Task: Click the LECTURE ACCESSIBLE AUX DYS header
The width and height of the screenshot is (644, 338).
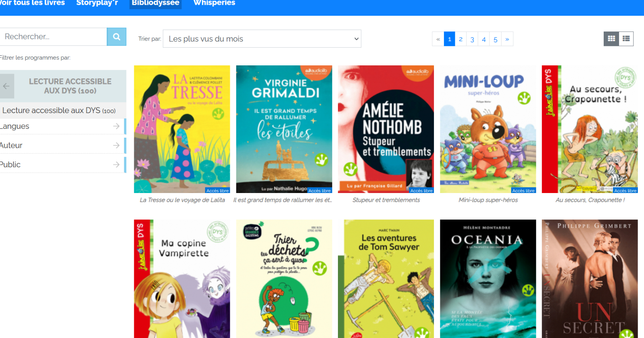Action: point(70,86)
